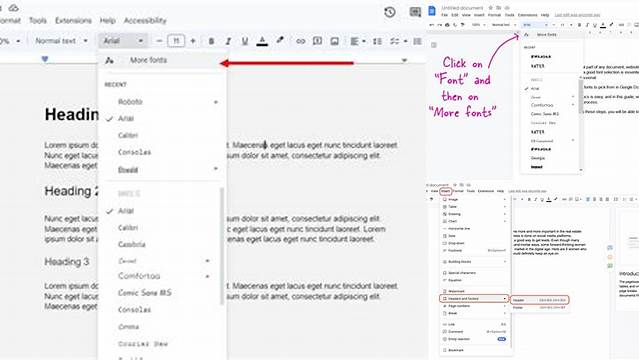This screenshot has width=639, height=360.
Task: Expand the Roboto font variants submenu arrow
Action: click(x=216, y=102)
